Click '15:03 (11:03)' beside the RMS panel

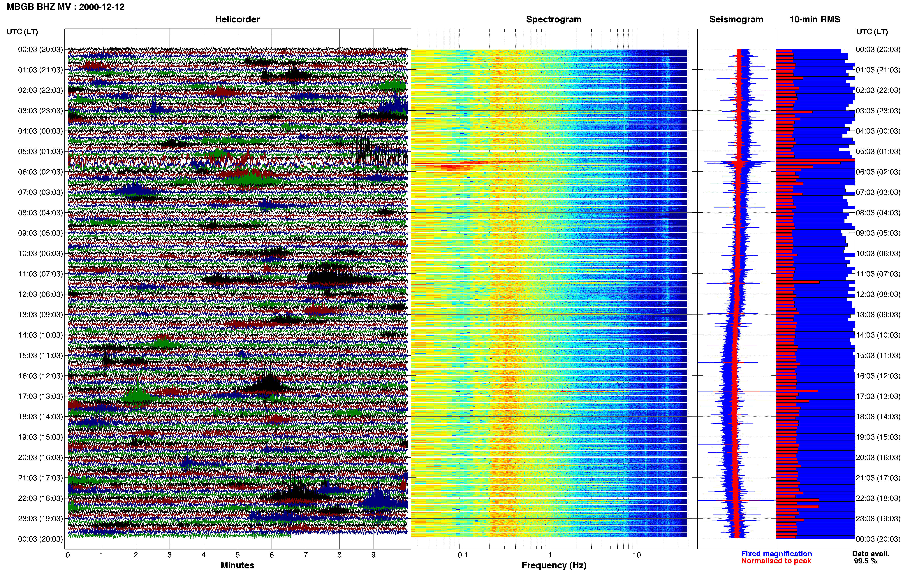pos(878,356)
